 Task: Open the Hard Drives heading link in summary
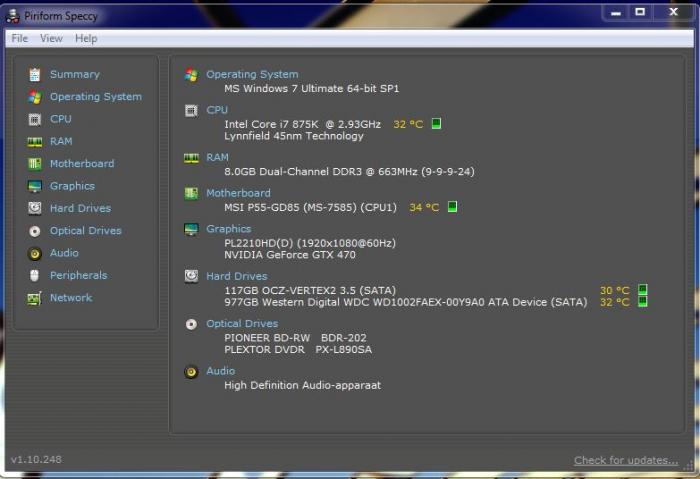pyautogui.click(x=237, y=276)
